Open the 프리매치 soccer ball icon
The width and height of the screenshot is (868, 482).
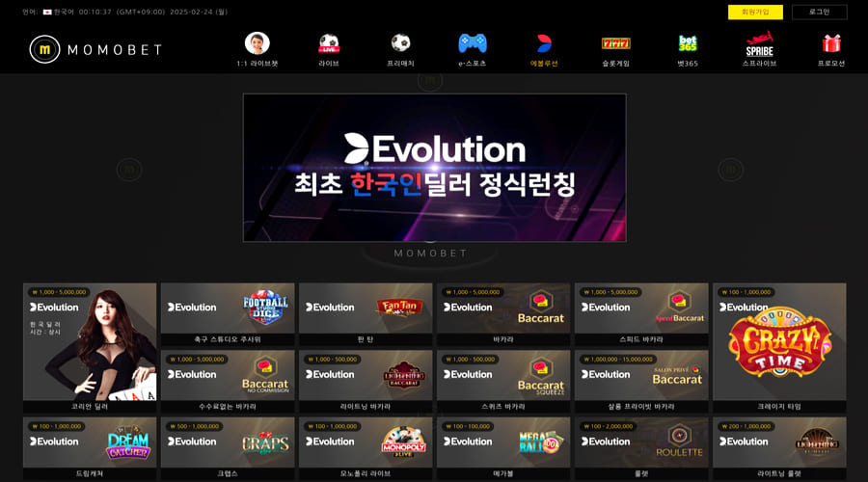click(400, 43)
